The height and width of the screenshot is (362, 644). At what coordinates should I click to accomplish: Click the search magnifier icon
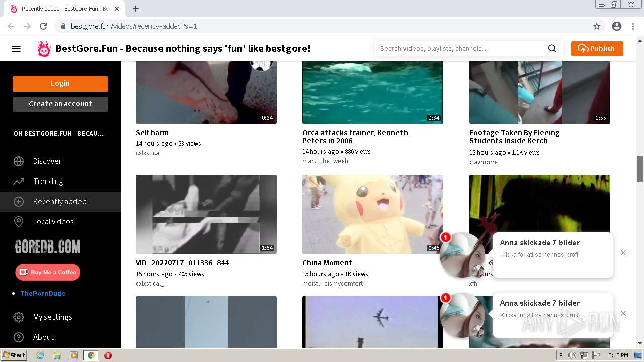552,49
